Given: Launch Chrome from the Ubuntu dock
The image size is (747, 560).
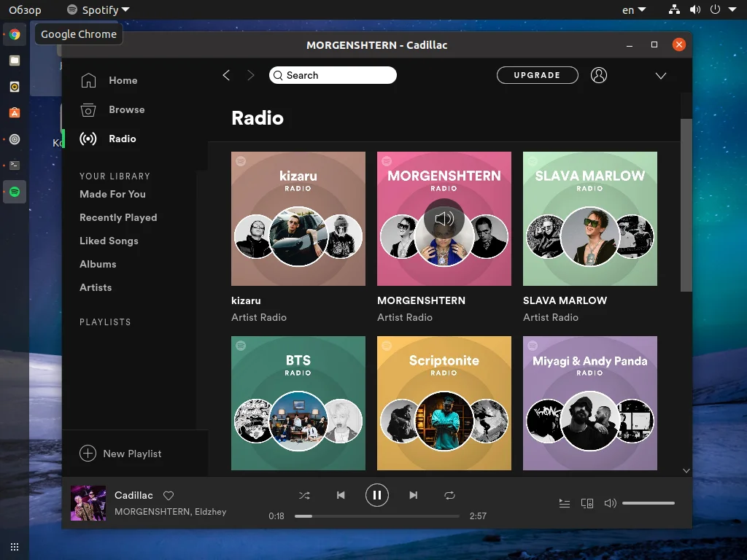Looking at the screenshot, I should coord(15,34).
